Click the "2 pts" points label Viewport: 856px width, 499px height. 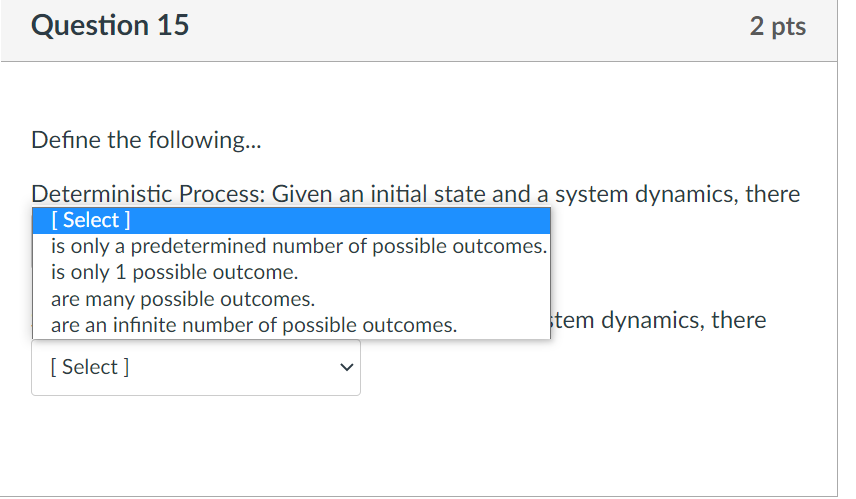pyautogui.click(x=777, y=27)
